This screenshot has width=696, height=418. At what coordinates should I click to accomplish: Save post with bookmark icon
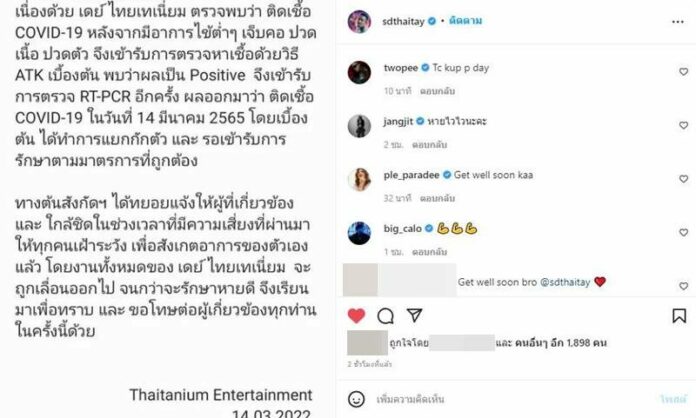(679, 316)
